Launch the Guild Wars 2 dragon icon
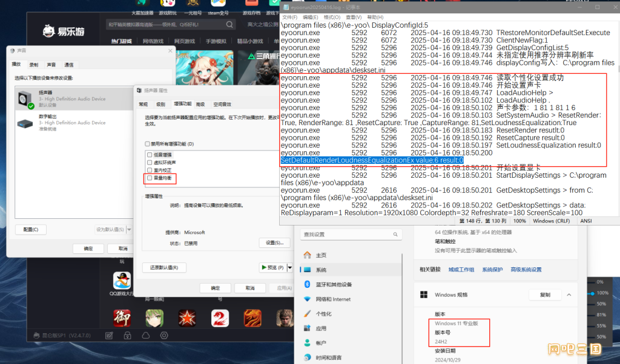 click(x=220, y=318)
